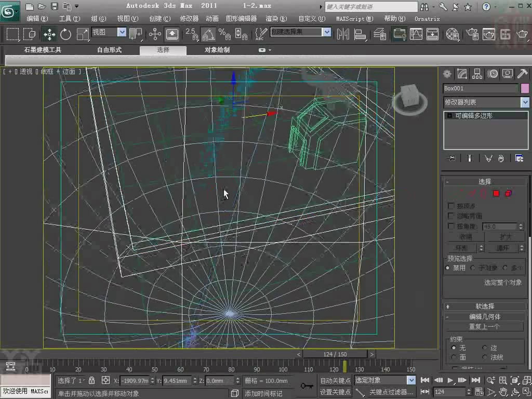
Task: Open the 关键点过滤器 button
Action: coord(391,392)
